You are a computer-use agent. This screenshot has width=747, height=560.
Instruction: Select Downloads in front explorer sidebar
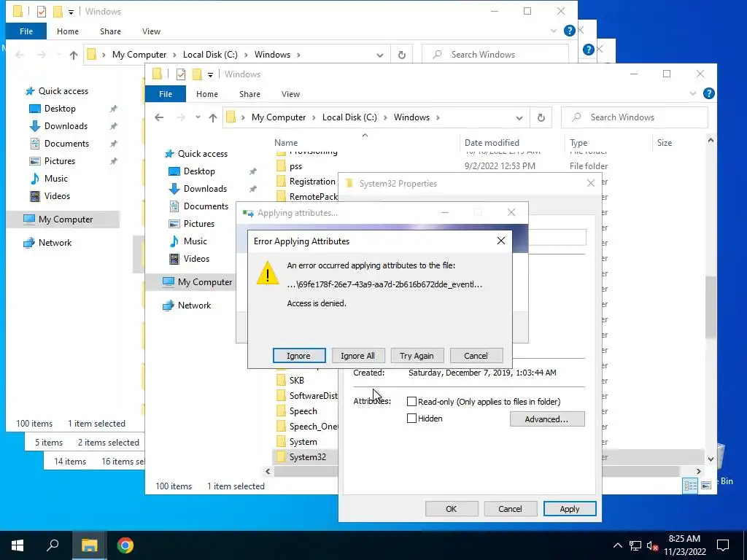point(198,189)
